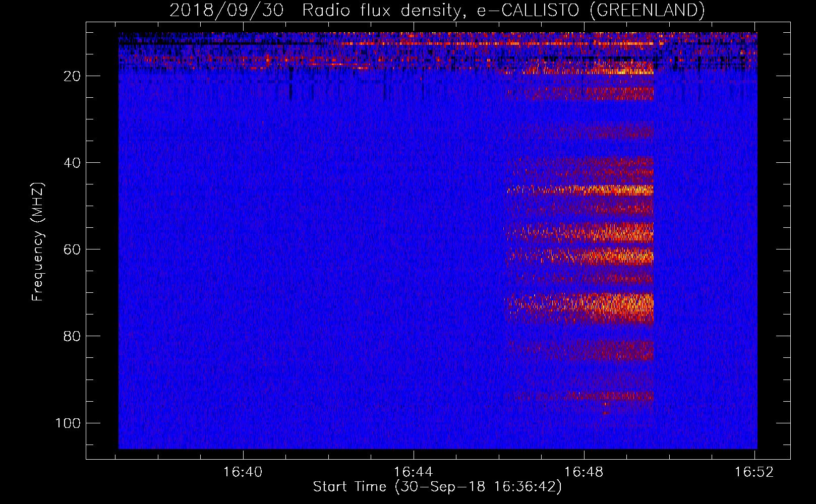816x504 pixels.
Task: Click the 16:40 time tick label
Action: point(243,472)
